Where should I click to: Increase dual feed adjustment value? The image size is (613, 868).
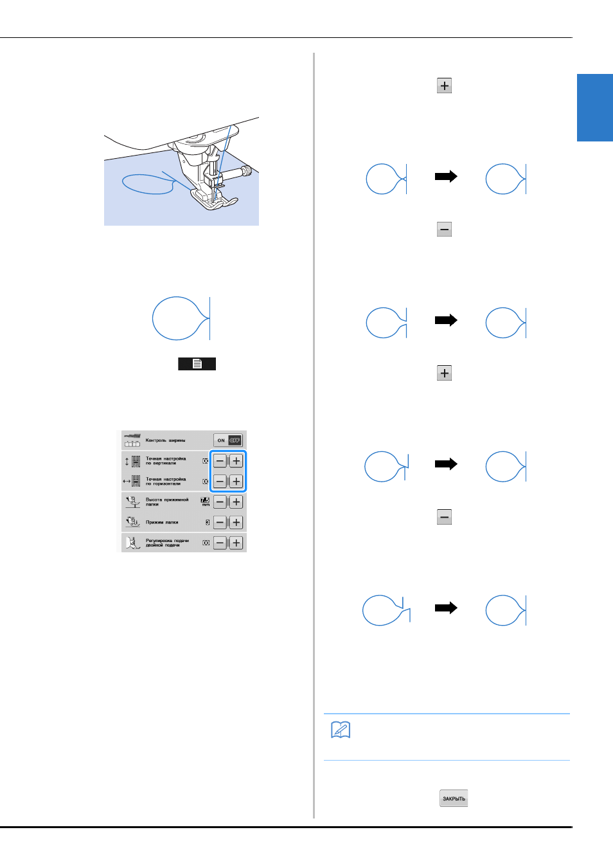coord(236,543)
